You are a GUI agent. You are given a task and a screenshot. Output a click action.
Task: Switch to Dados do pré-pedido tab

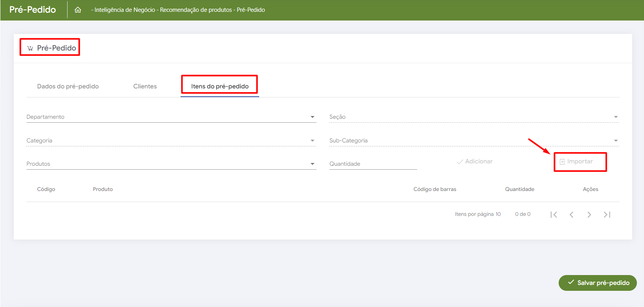click(x=68, y=86)
